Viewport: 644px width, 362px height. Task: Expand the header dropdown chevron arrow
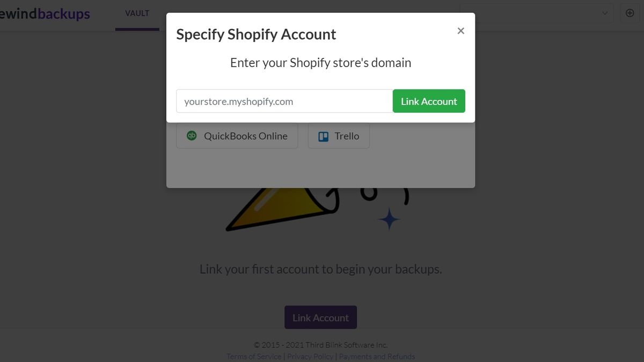point(605,13)
